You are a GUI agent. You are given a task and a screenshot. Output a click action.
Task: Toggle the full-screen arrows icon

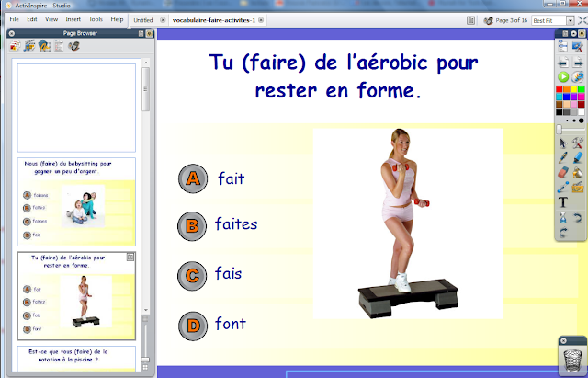[x=582, y=20]
